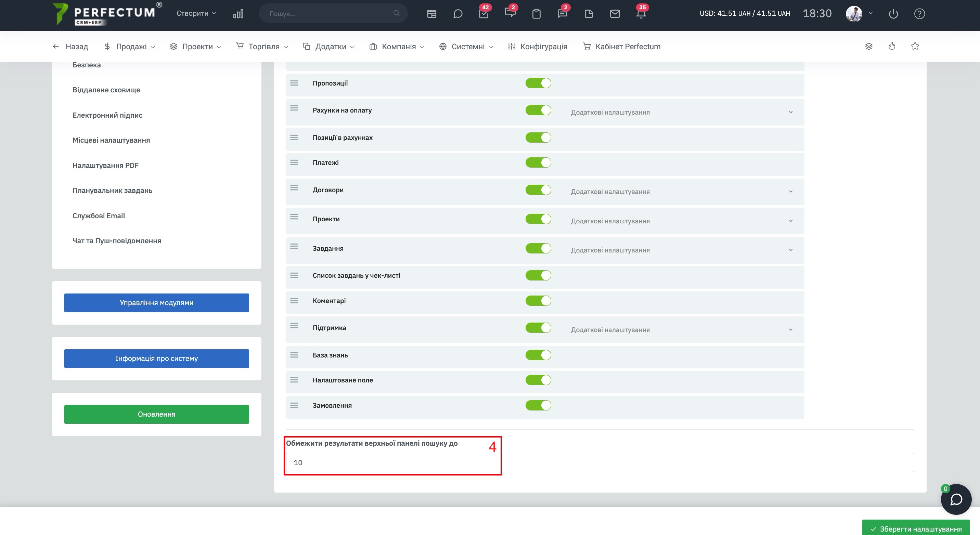Click the Управління модулями button

pyautogui.click(x=156, y=303)
